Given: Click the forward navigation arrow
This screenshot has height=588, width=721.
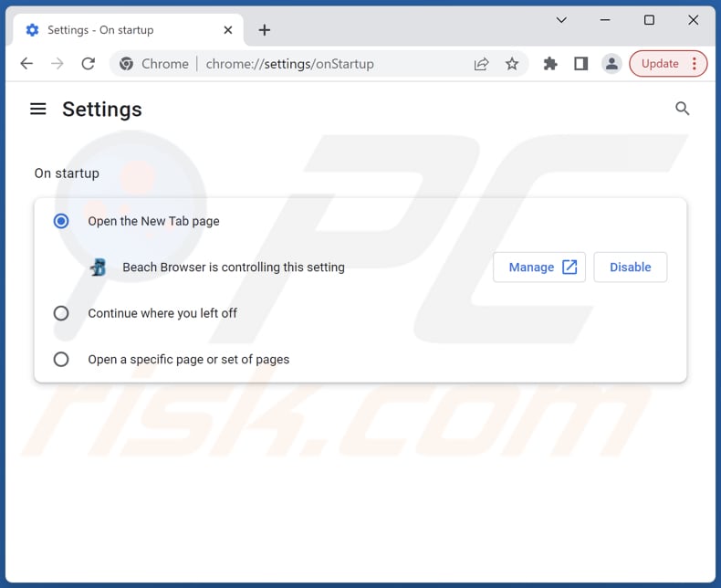Looking at the screenshot, I should click(57, 64).
